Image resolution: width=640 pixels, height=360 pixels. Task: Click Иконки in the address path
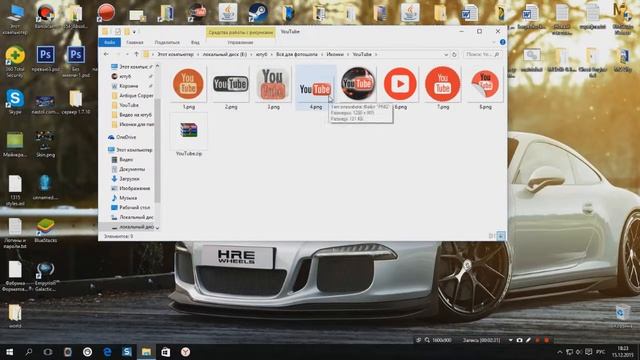click(335, 54)
